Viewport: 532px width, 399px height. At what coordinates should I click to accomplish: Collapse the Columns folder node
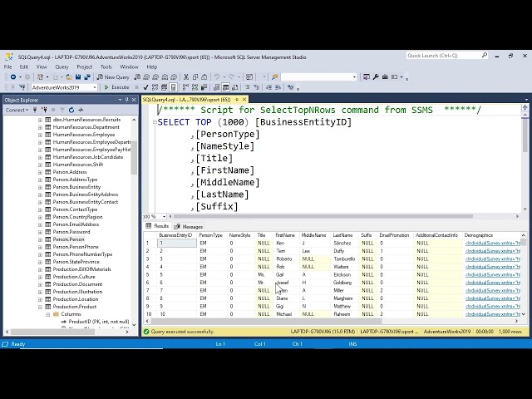[48, 314]
